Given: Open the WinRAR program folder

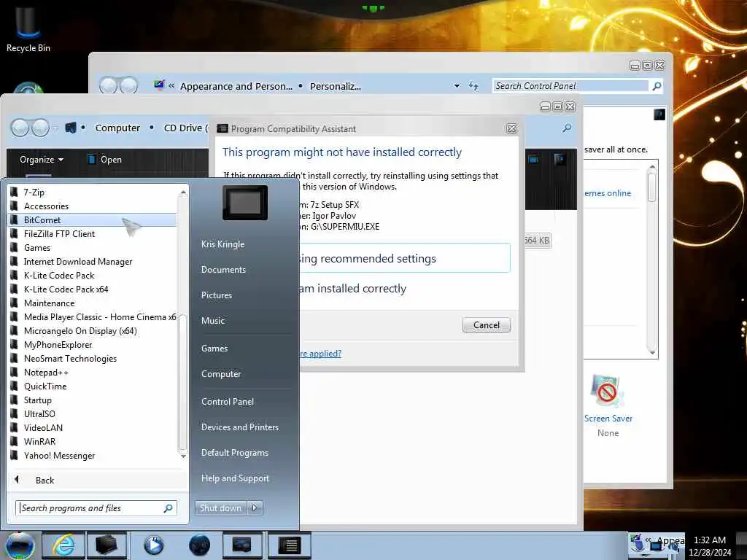Looking at the screenshot, I should click(93, 441).
